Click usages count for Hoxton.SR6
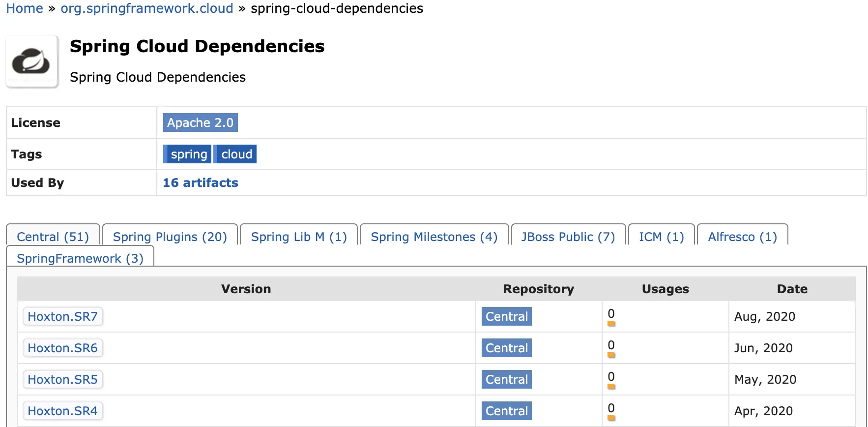This screenshot has height=427, width=868. coord(611,345)
